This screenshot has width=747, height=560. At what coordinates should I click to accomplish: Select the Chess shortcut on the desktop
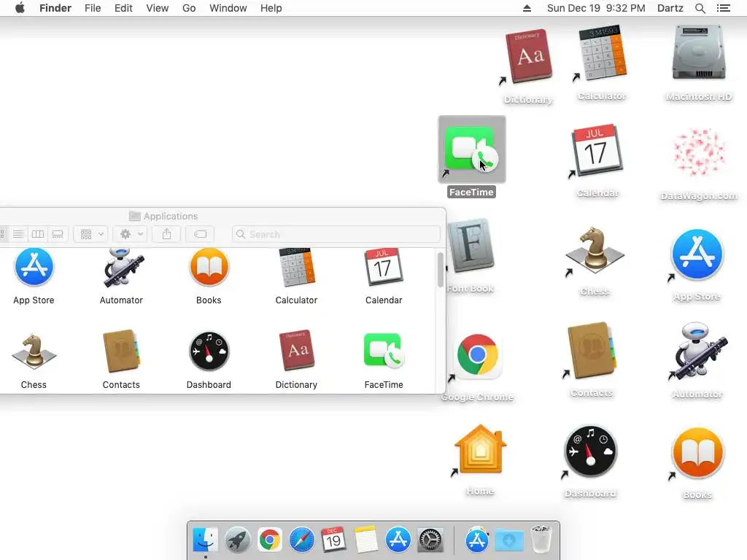pyautogui.click(x=595, y=249)
